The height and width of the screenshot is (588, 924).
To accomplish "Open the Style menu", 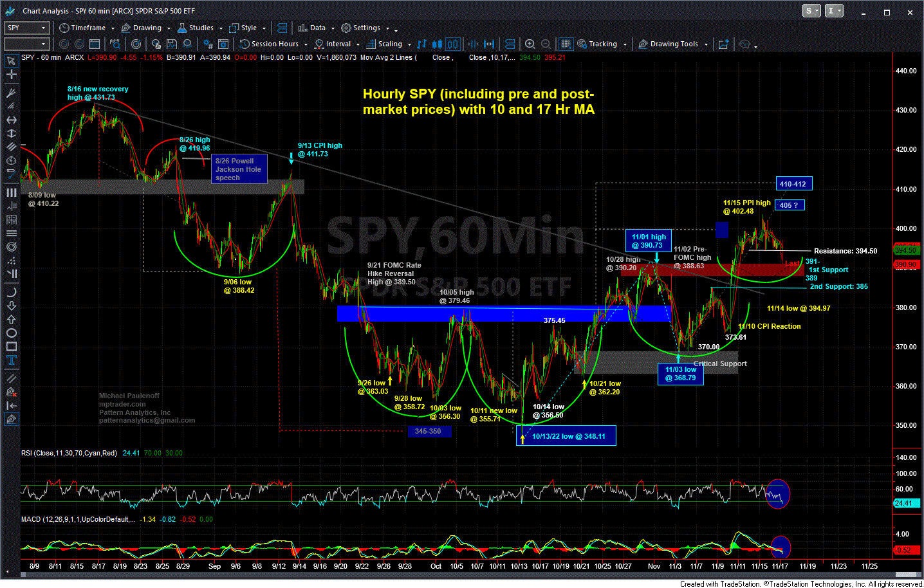I will point(243,28).
